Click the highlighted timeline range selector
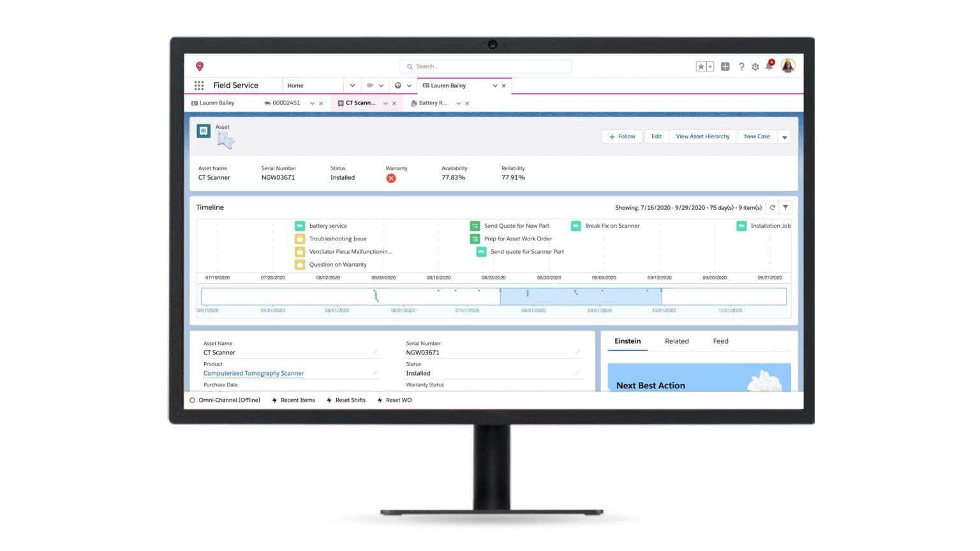 tap(580, 297)
